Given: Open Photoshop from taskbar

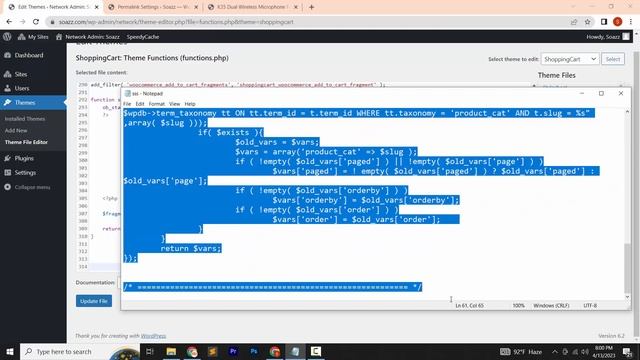Looking at the screenshot, I should pyautogui.click(x=254, y=351).
